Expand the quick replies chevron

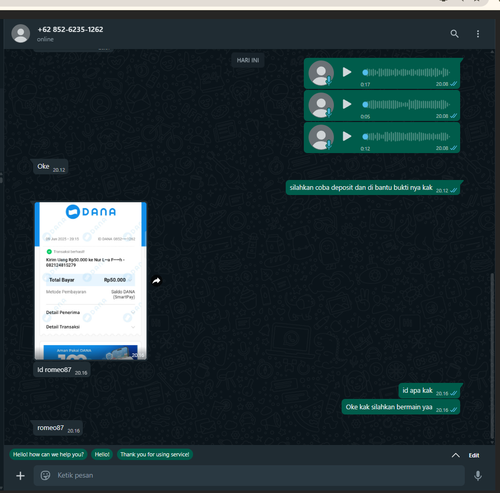[x=455, y=455]
